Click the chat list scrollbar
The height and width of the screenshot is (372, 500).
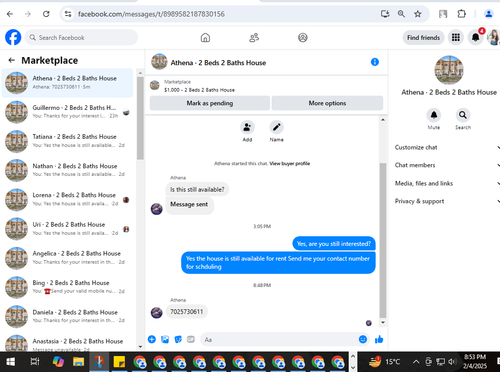point(140,118)
